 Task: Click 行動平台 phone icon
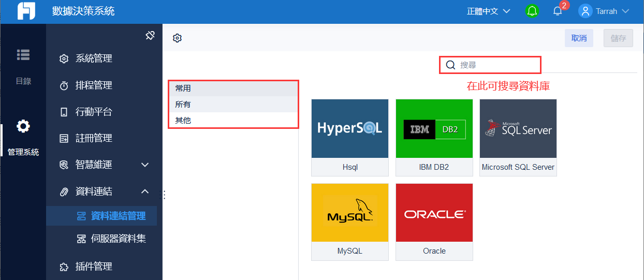[64, 112]
